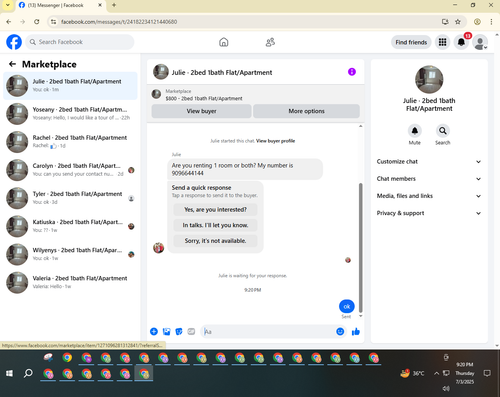Search in conversation using magnifier icon
500x397 pixels.
tap(443, 131)
